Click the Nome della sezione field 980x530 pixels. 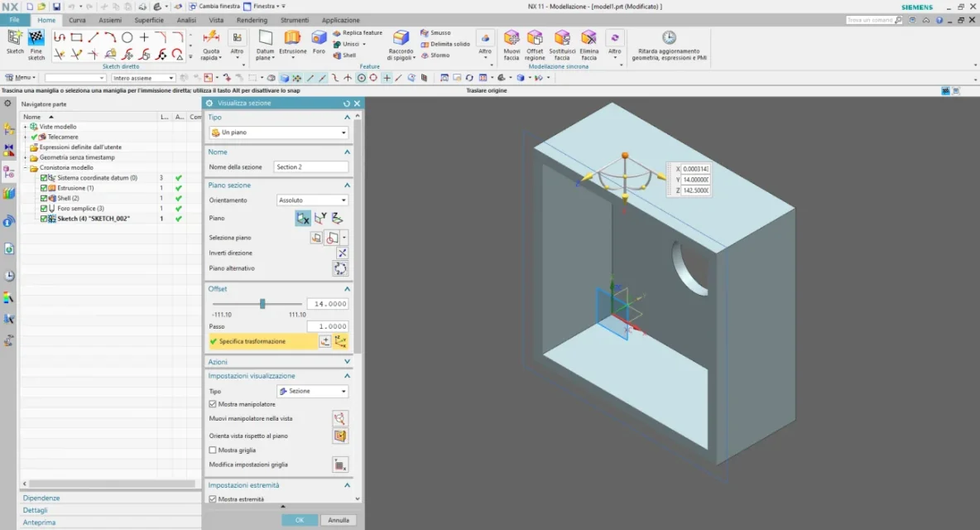click(x=310, y=167)
